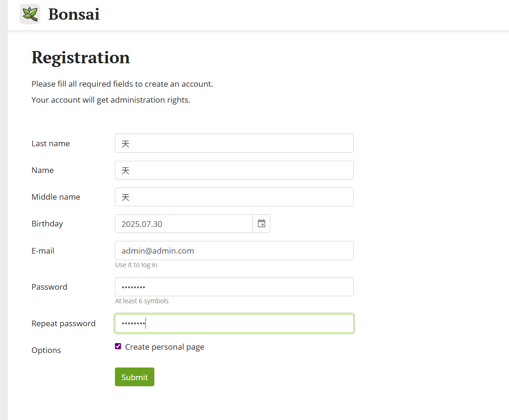The image size is (509, 420).
Task: Click the Bonsai leaf logo icon
Action: pos(30,14)
